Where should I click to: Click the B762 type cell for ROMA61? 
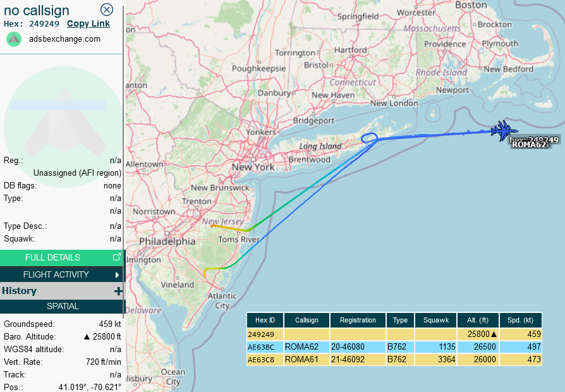(x=400, y=360)
